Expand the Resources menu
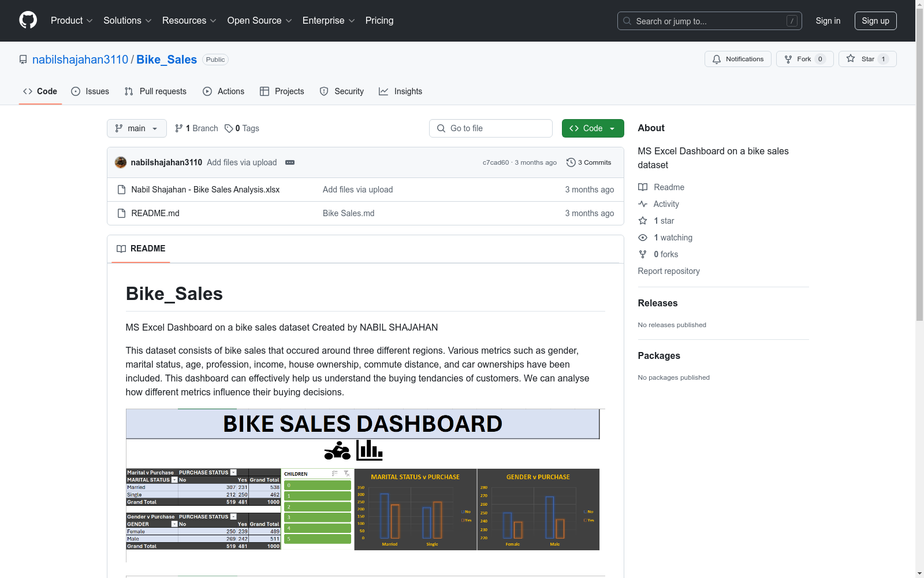924x578 pixels. (189, 21)
